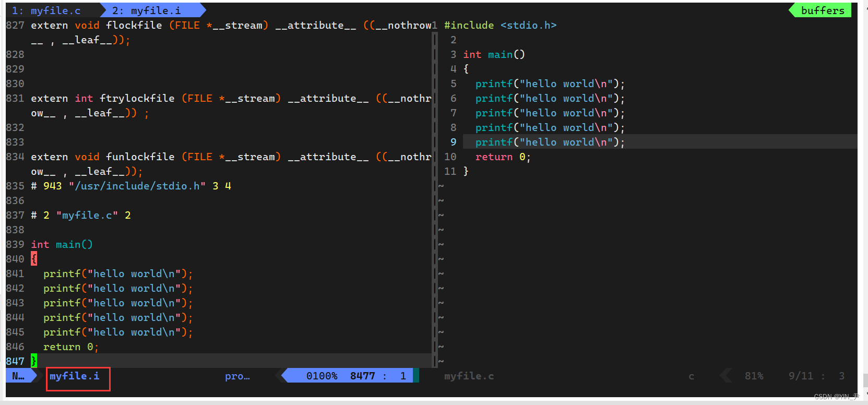Click the red highlighted brace on line 840

(x=34, y=259)
